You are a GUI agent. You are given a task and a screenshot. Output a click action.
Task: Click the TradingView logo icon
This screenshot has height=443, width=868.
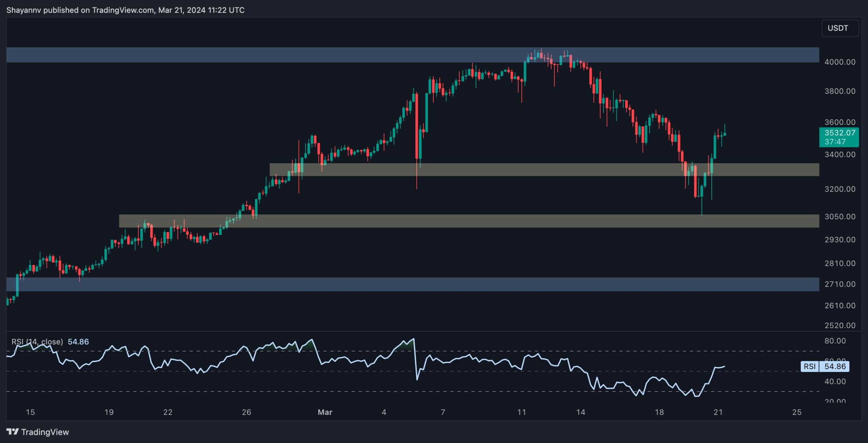point(13,431)
